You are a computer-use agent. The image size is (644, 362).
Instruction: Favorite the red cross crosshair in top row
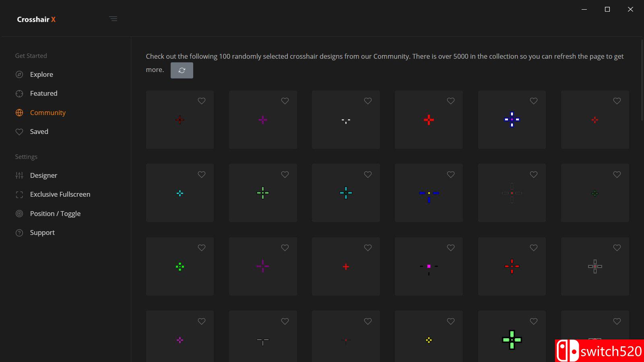coord(450,101)
